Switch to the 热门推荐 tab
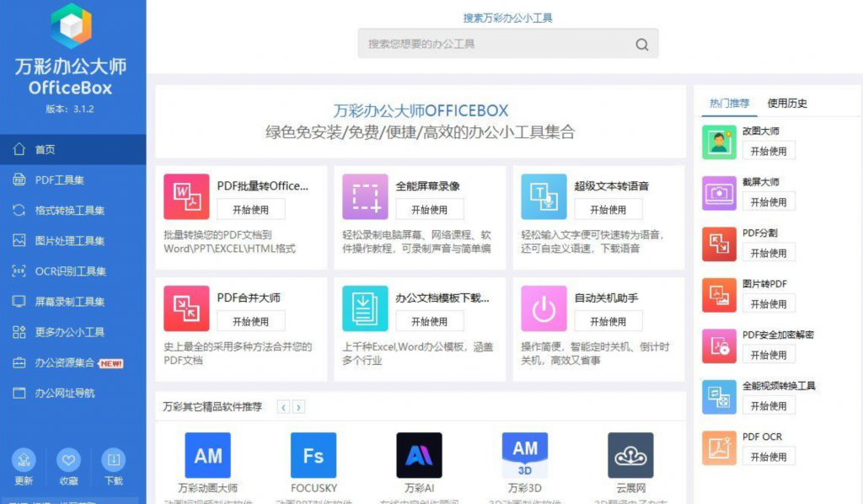Image resolution: width=863 pixels, height=504 pixels. [x=729, y=103]
